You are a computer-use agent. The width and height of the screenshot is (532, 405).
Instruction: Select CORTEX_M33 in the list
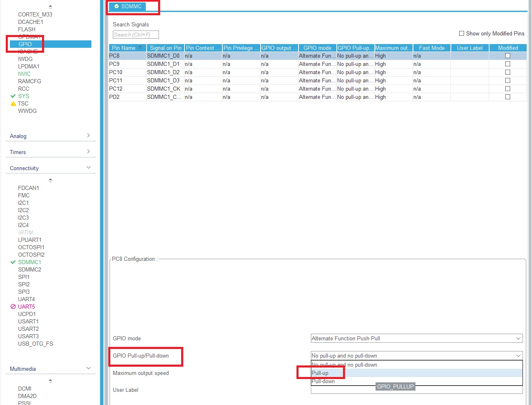35,14
